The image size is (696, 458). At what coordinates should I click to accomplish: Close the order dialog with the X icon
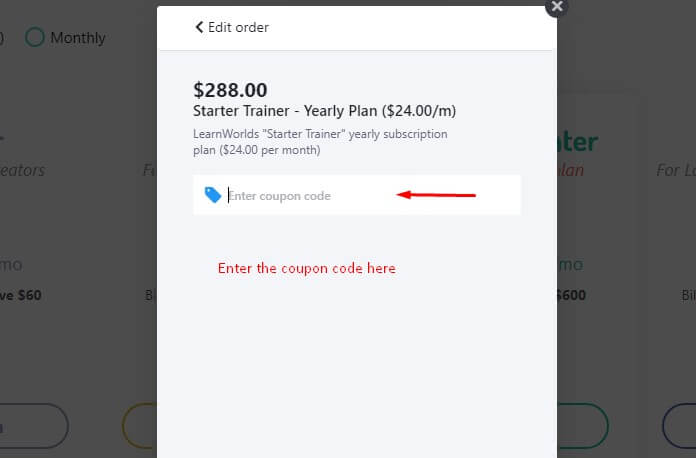tap(557, 6)
